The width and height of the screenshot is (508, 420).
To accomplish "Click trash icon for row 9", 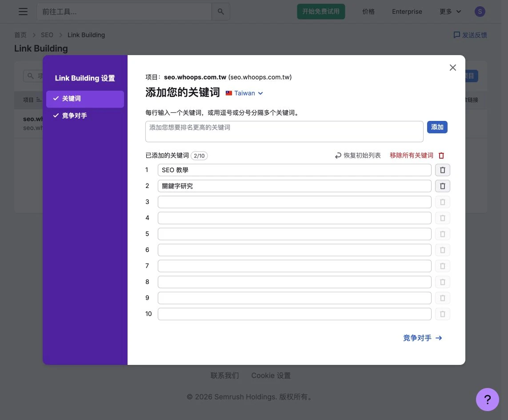I will pos(442,298).
